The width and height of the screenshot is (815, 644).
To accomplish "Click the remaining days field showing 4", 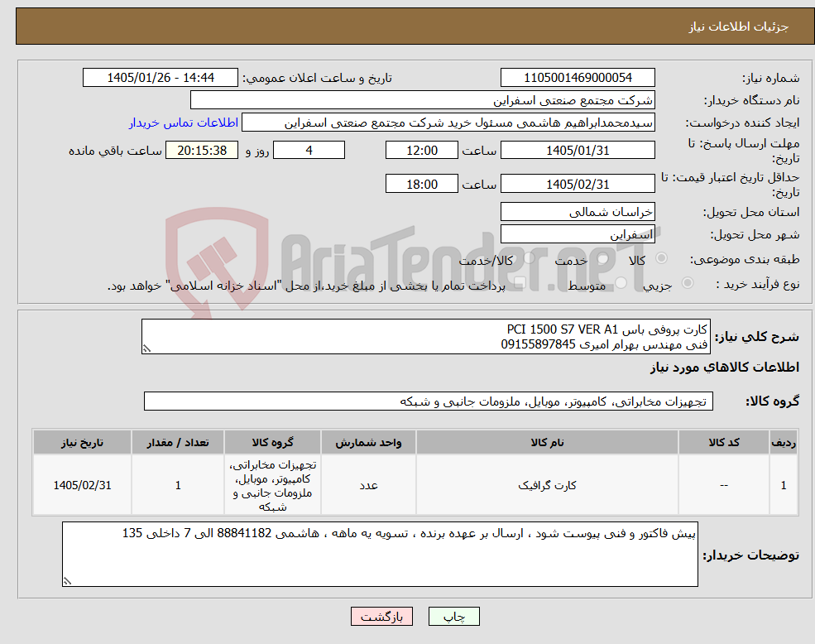I will point(309,151).
